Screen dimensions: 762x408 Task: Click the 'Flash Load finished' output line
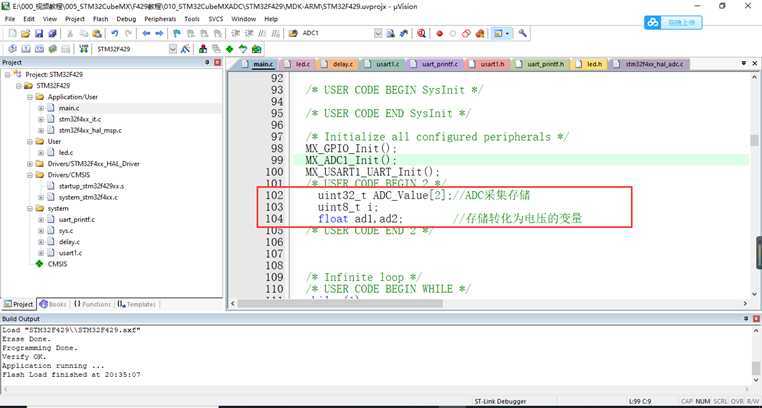(71, 375)
